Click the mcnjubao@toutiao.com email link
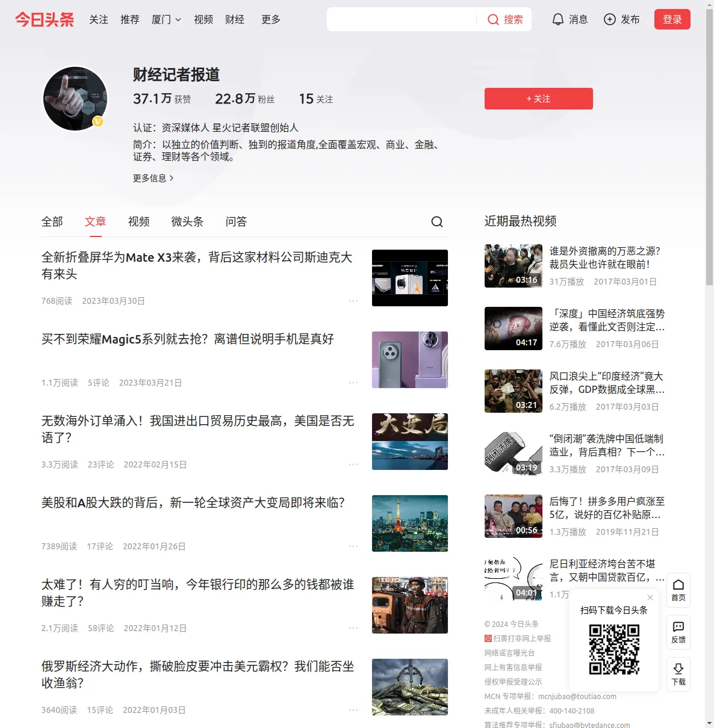 (577, 696)
